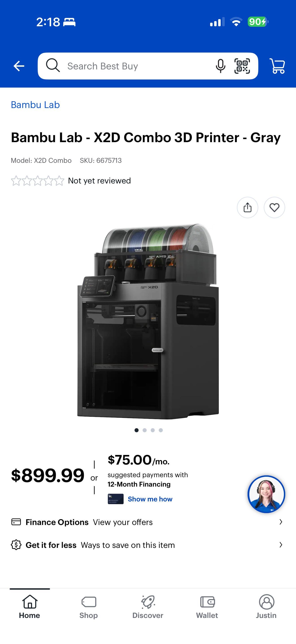This screenshot has height=644, width=296.
Task: Open the Bambu Lab brand link
Action: click(35, 105)
